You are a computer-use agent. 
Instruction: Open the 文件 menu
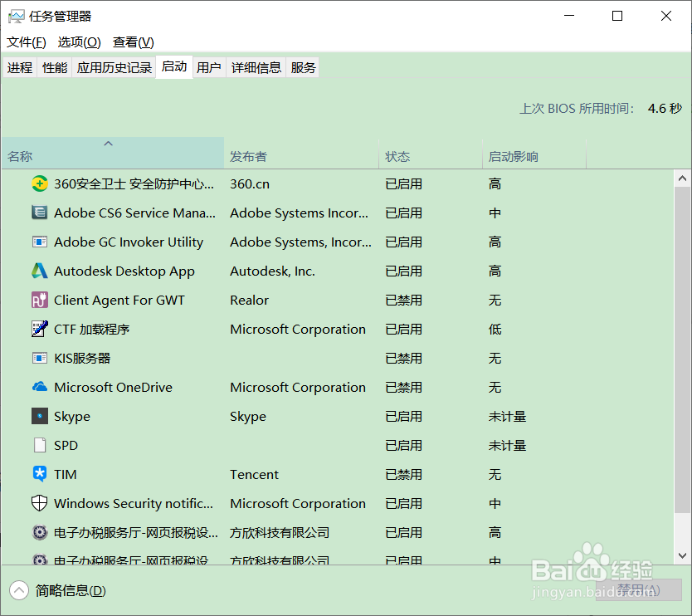[26, 42]
